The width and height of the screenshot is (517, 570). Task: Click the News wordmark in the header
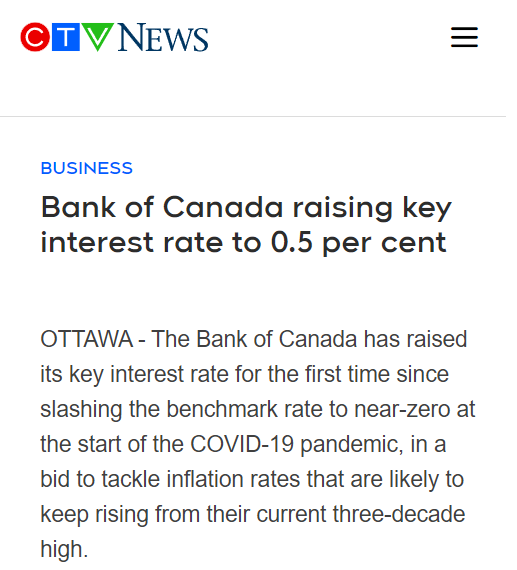(x=163, y=37)
